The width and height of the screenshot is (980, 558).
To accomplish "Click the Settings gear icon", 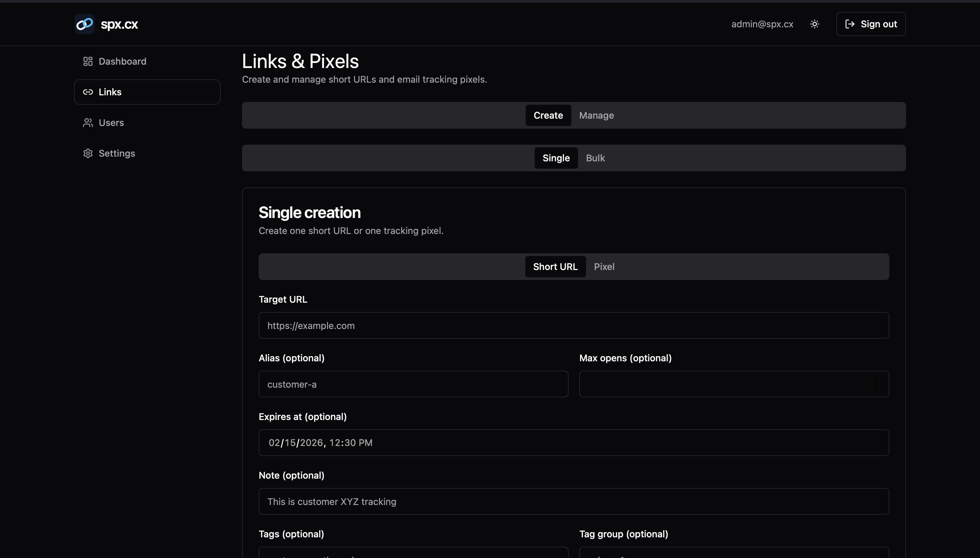I will coord(88,153).
